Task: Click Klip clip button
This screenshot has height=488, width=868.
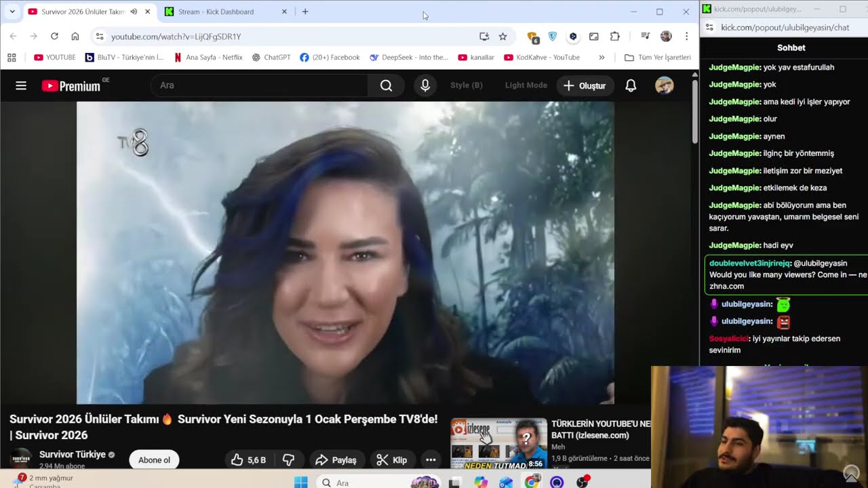Action: click(392, 460)
